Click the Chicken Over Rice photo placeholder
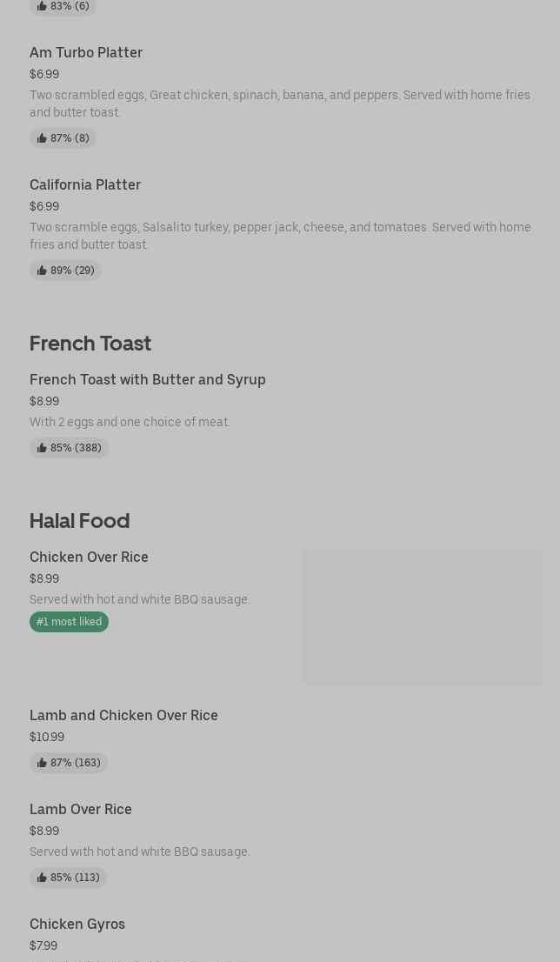The height and width of the screenshot is (962, 560). 423,616
